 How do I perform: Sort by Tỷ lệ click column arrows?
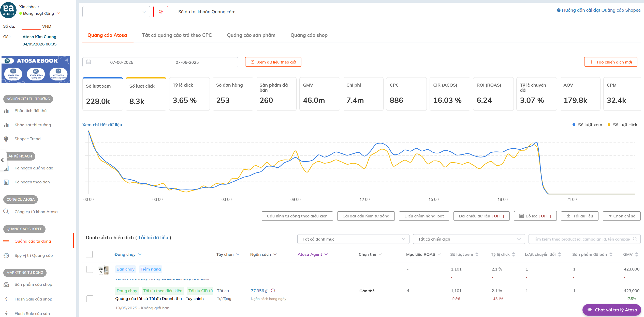514,254
